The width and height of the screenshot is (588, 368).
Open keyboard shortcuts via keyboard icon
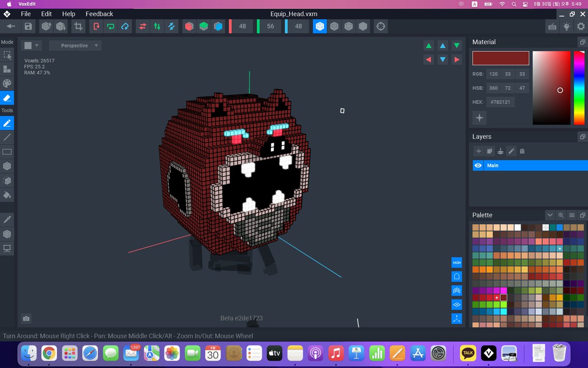552,26
